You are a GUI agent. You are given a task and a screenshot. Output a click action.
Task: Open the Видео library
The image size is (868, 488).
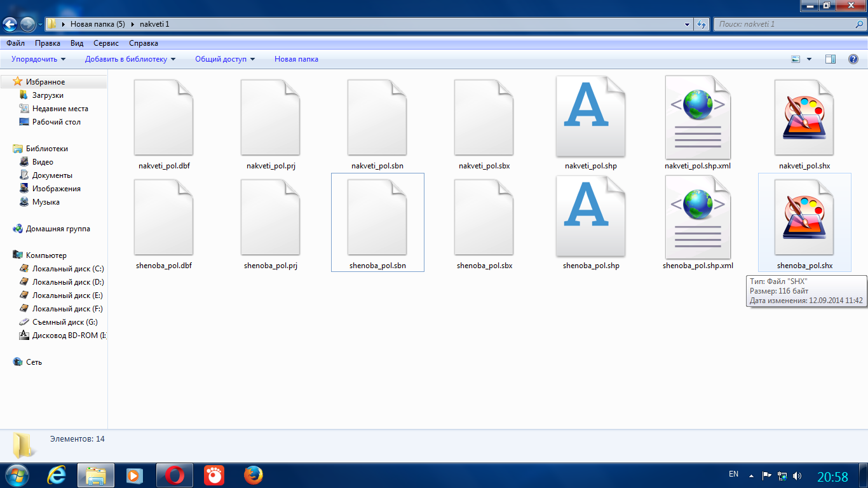pyautogui.click(x=43, y=162)
